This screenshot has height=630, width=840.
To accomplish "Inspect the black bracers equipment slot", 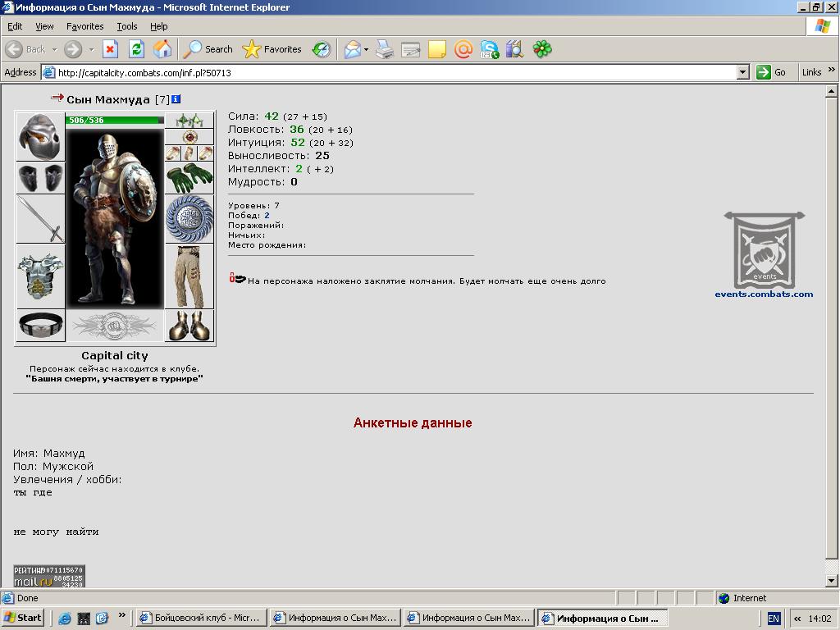I will [41, 178].
